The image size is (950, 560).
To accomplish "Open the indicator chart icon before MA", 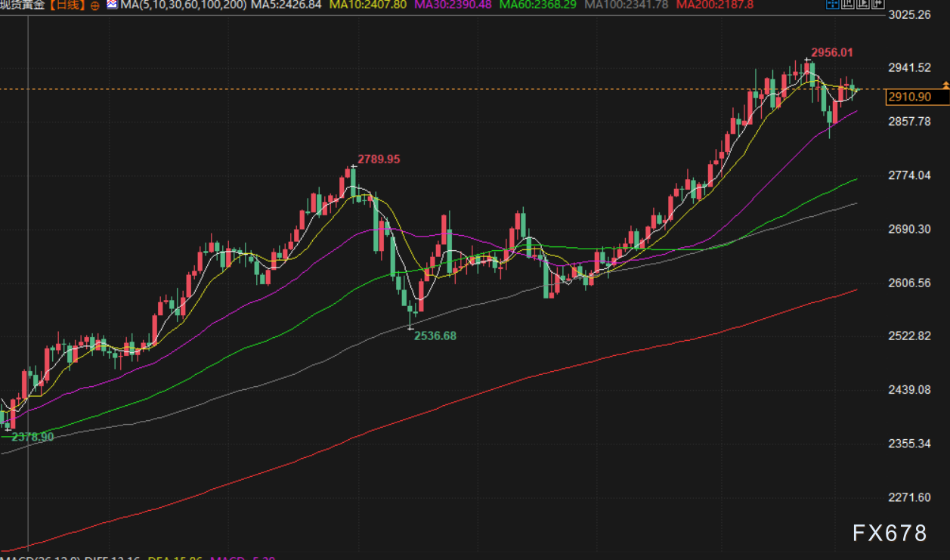I will click(112, 5).
